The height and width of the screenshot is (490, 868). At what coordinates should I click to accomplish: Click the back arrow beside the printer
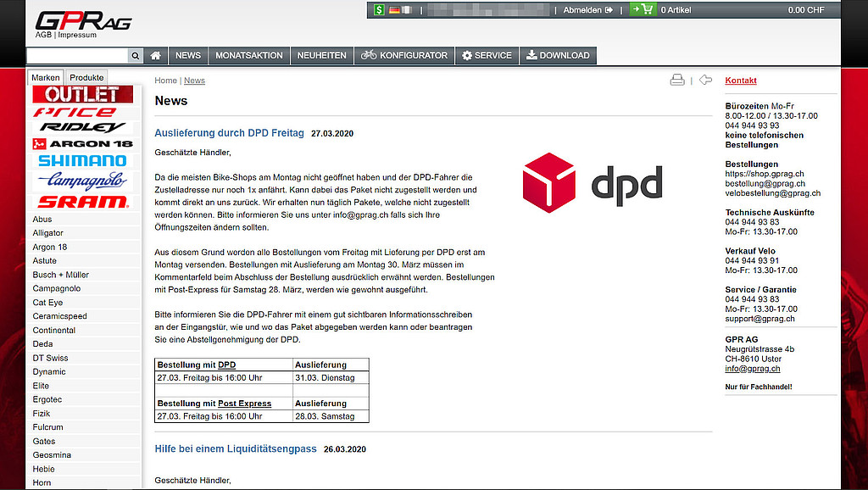[x=705, y=81]
